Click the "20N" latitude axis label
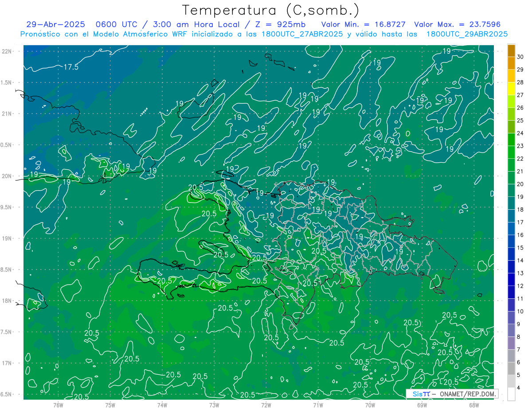The height and width of the screenshot is (411, 532). 8,176
